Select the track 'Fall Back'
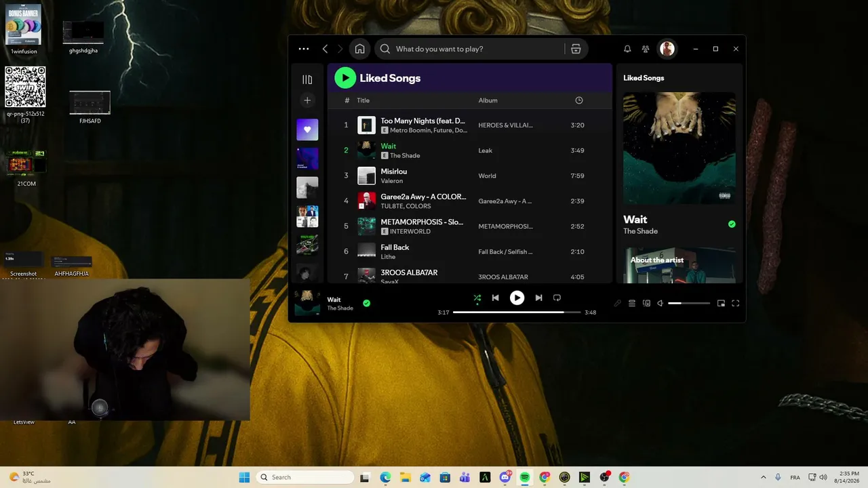 pyautogui.click(x=395, y=247)
